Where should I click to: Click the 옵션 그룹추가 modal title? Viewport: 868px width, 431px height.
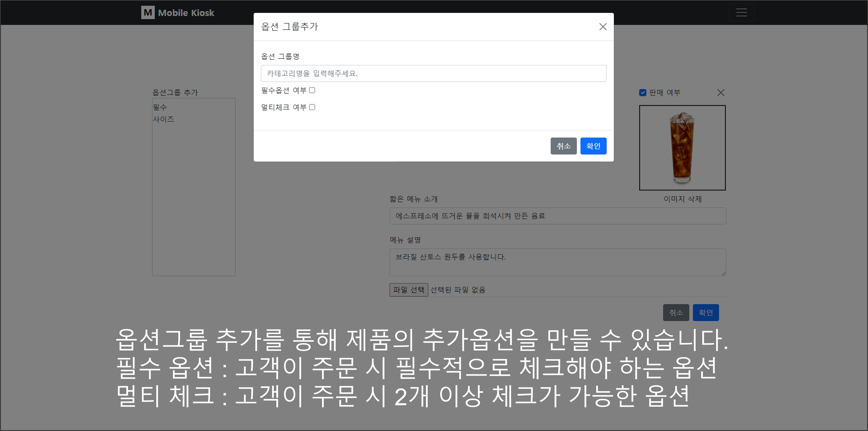tap(289, 27)
